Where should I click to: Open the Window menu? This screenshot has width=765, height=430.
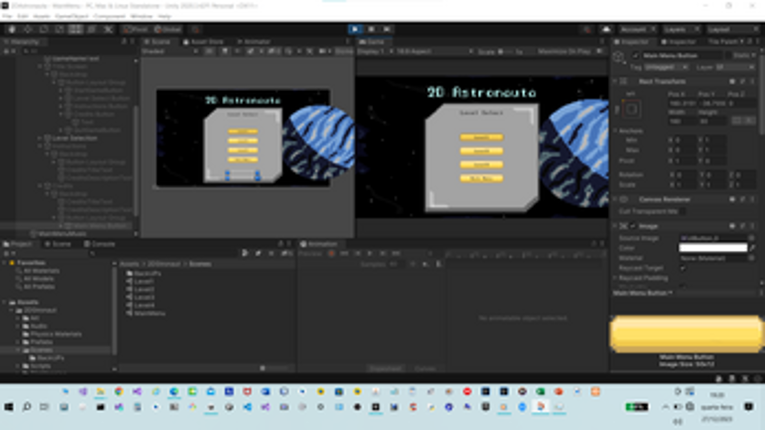click(x=141, y=16)
